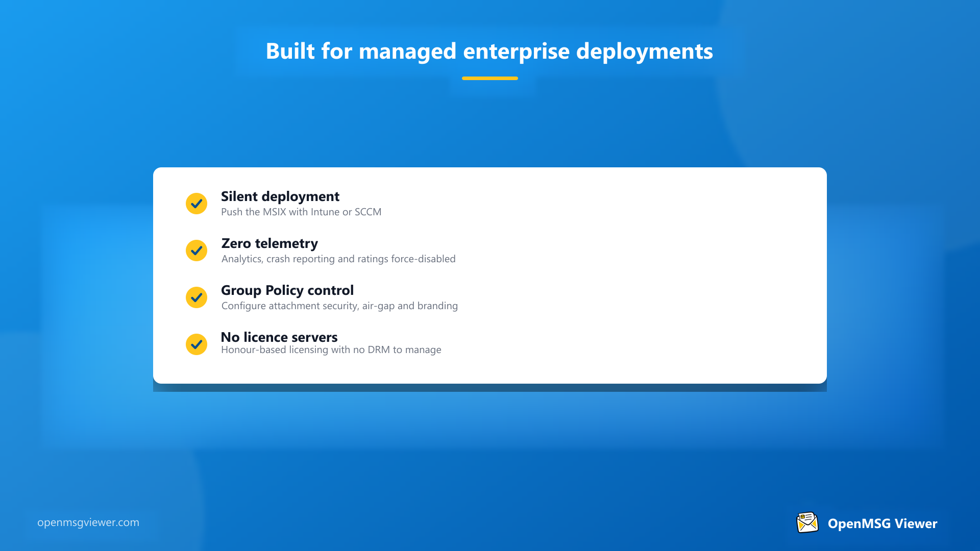Select the 'Silent deployment' title
The width and height of the screenshot is (980, 551).
pos(280,196)
